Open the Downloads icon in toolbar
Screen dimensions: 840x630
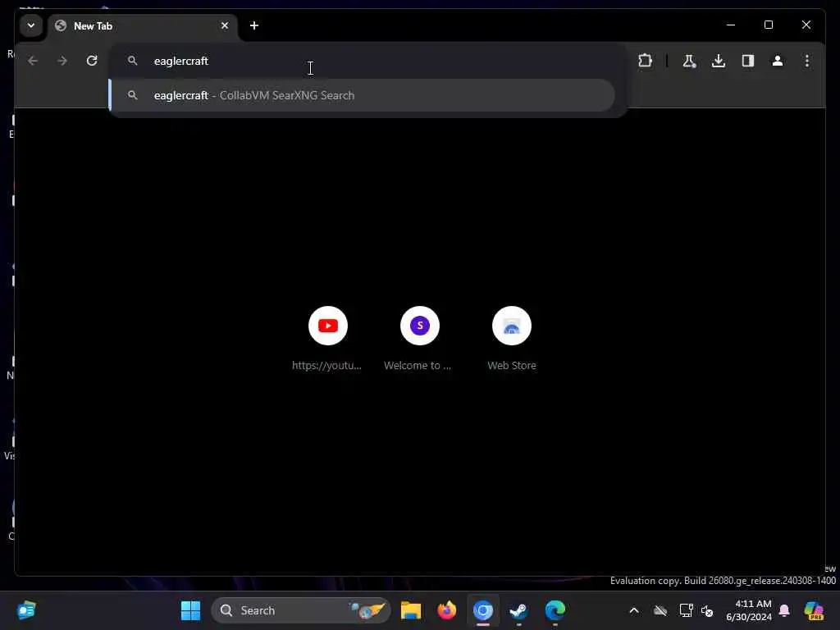pyautogui.click(x=719, y=61)
